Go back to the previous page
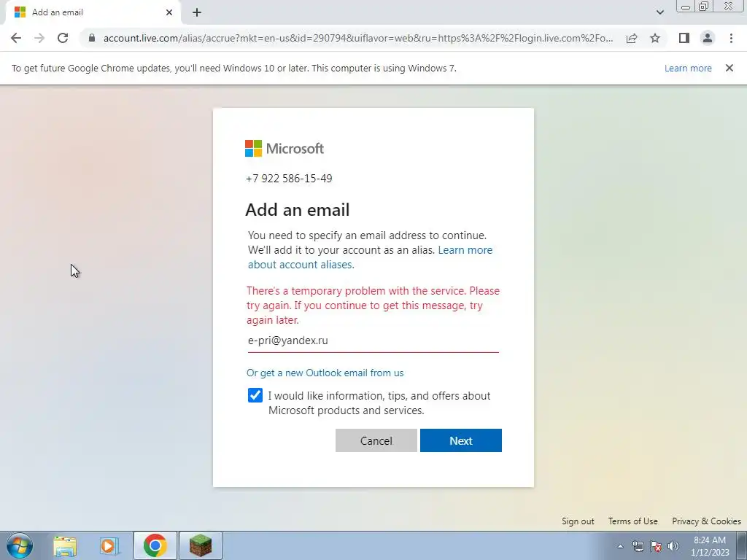 (16, 38)
